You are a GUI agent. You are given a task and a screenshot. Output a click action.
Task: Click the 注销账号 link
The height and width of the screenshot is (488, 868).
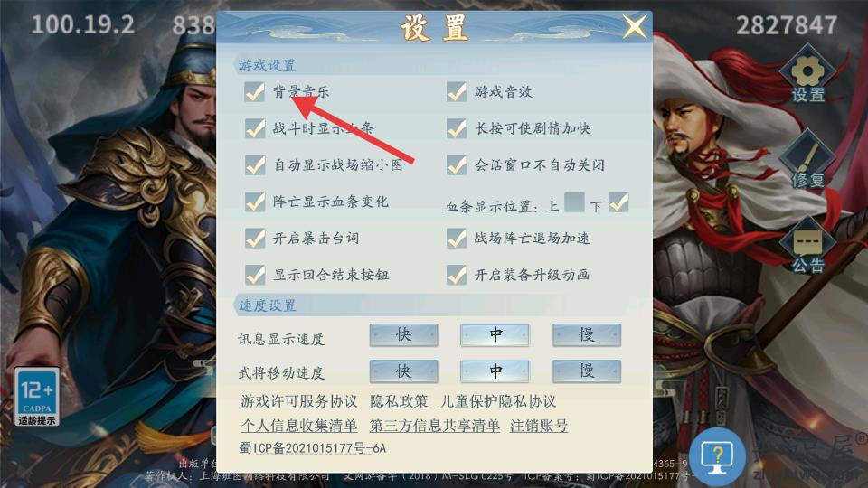click(539, 426)
